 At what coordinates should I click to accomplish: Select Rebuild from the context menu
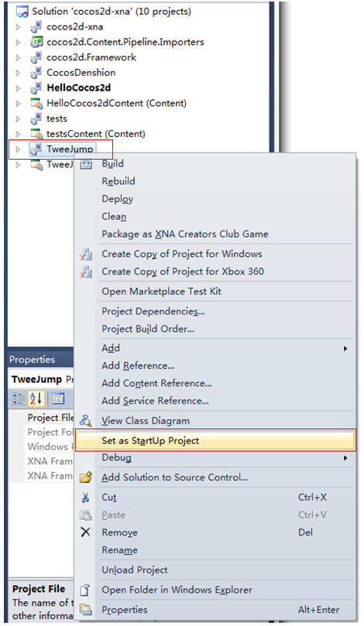118,181
